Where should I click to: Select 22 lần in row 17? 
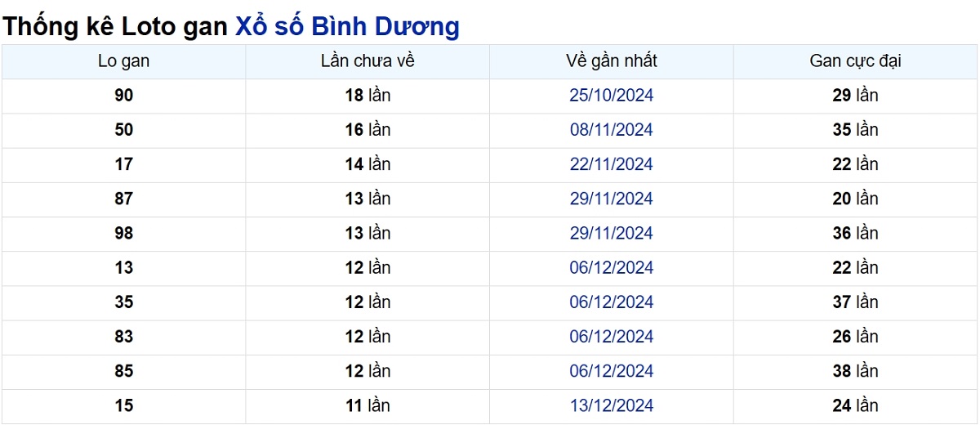point(855,164)
